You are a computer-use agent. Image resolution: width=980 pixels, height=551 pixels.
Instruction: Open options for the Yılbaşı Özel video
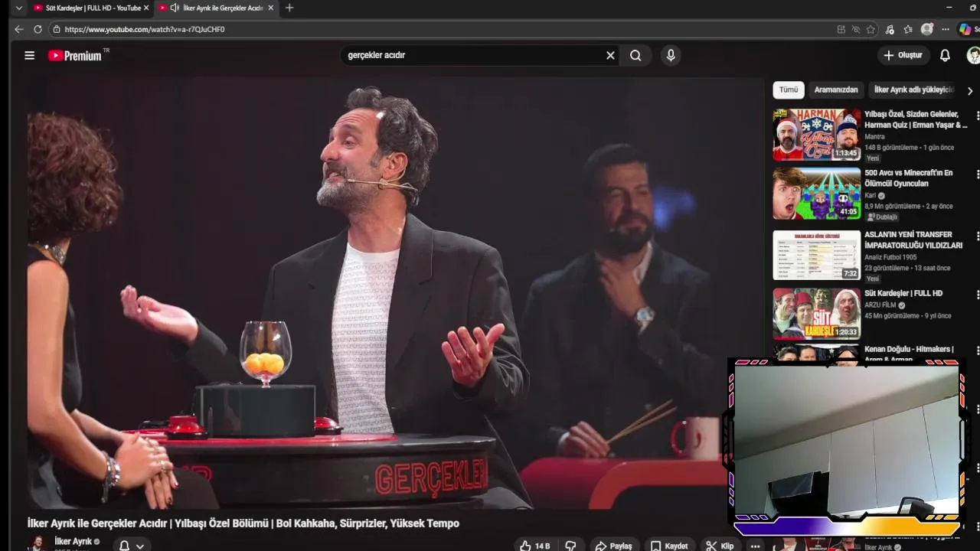pyautogui.click(x=977, y=115)
